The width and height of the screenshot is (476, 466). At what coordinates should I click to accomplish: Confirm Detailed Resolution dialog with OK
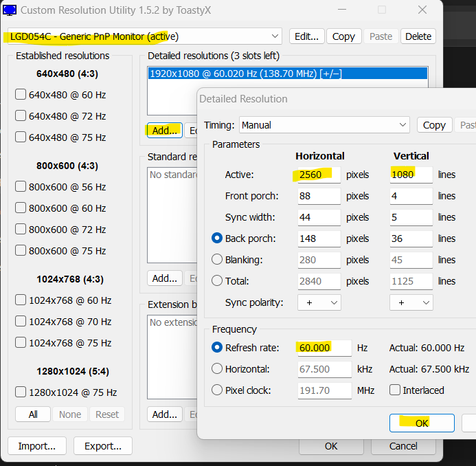[422, 423]
